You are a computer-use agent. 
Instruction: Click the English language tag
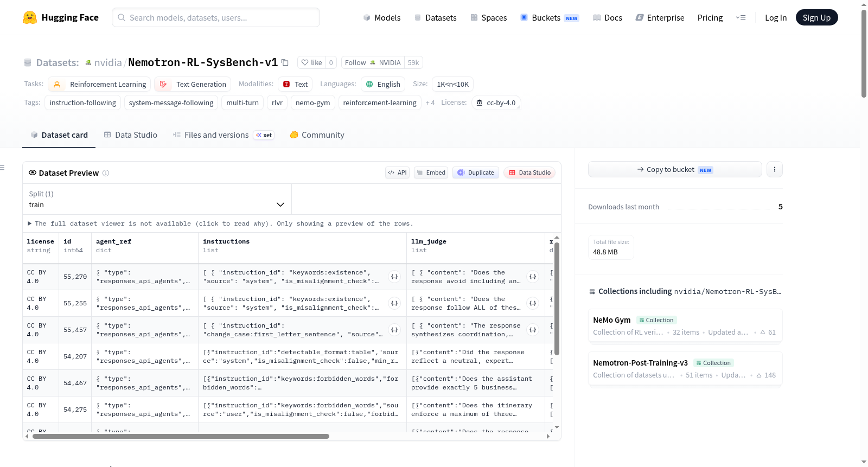[383, 84]
